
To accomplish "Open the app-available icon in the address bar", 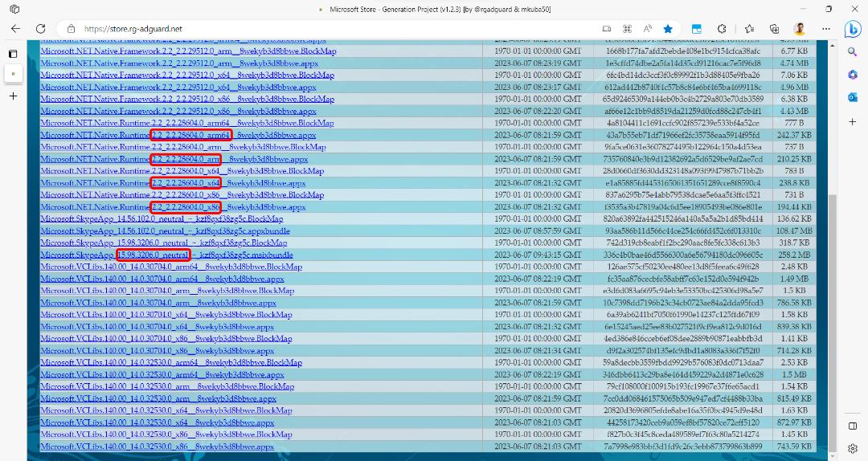I will tap(607, 29).
